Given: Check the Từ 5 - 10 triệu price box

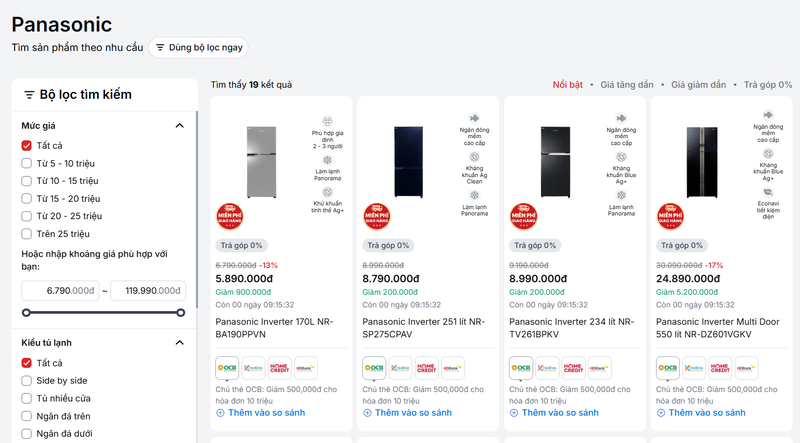Looking at the screenshot, I should pos(27,163).
